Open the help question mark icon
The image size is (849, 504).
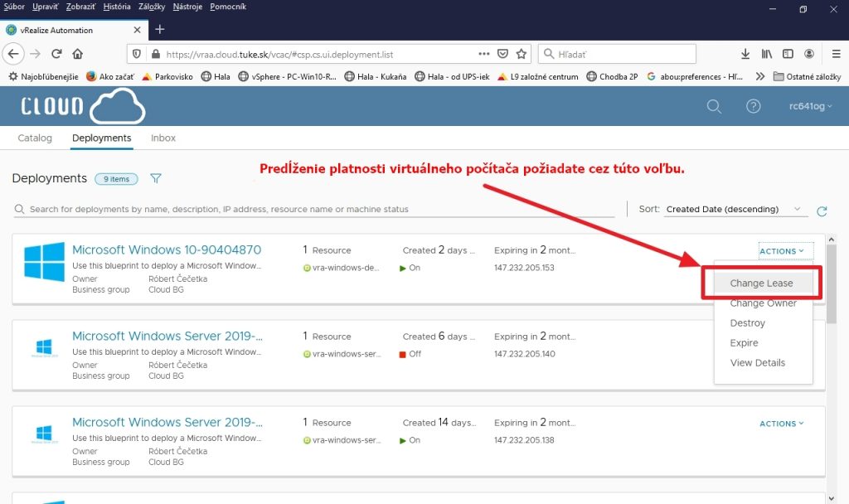[x=753, y=106]
